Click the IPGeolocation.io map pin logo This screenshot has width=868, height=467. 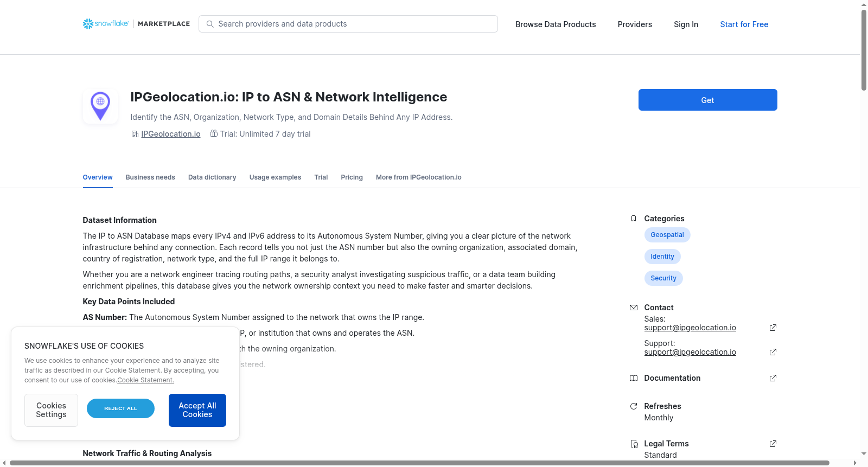(100, 106)
